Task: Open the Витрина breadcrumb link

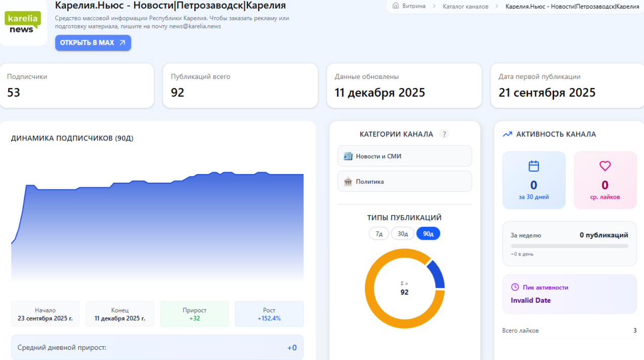Action: coord(413,7)
